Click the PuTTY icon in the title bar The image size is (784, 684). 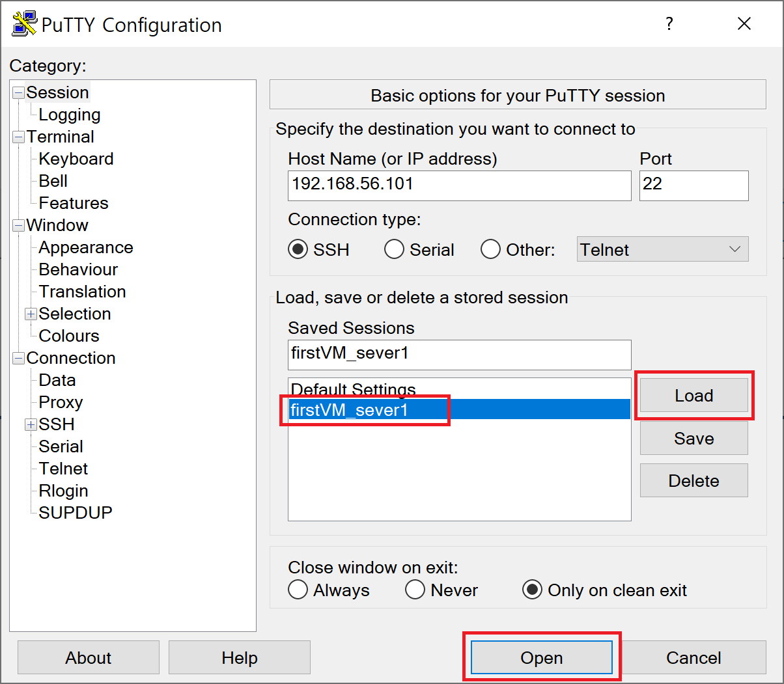tap(24, 25)
